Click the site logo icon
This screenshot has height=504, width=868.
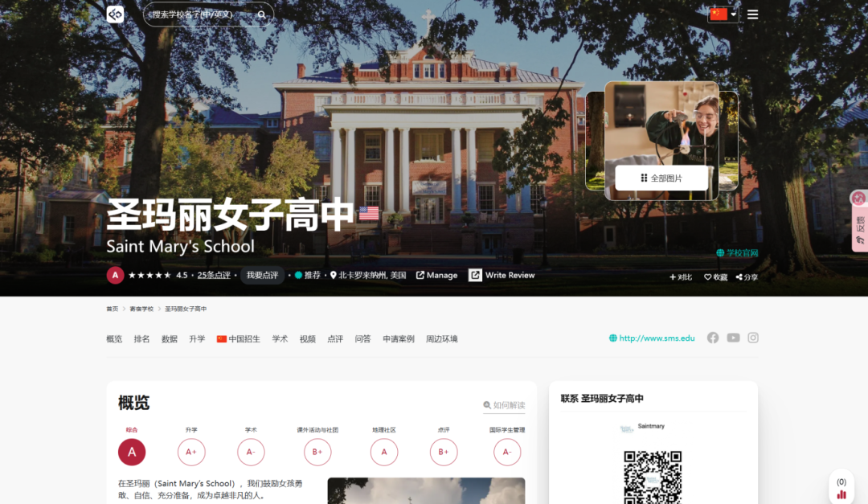[x=115, y=14]
